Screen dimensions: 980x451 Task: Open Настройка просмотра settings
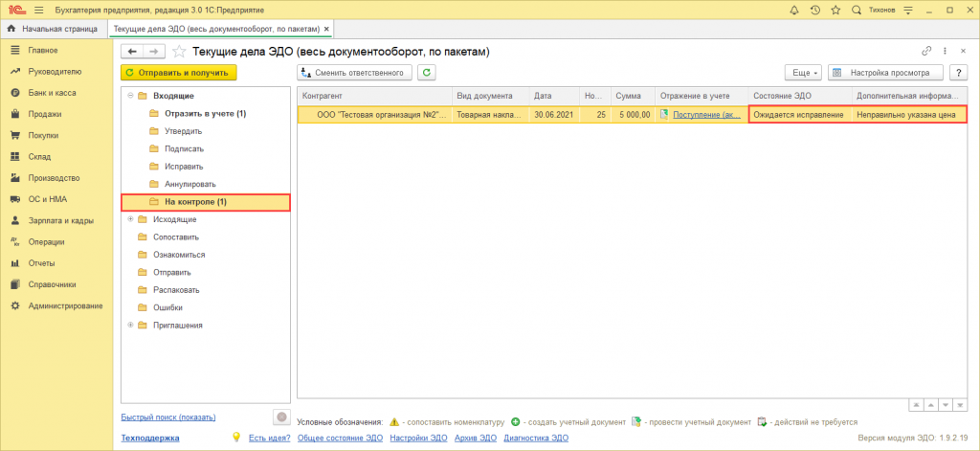(x=887, y=73)
